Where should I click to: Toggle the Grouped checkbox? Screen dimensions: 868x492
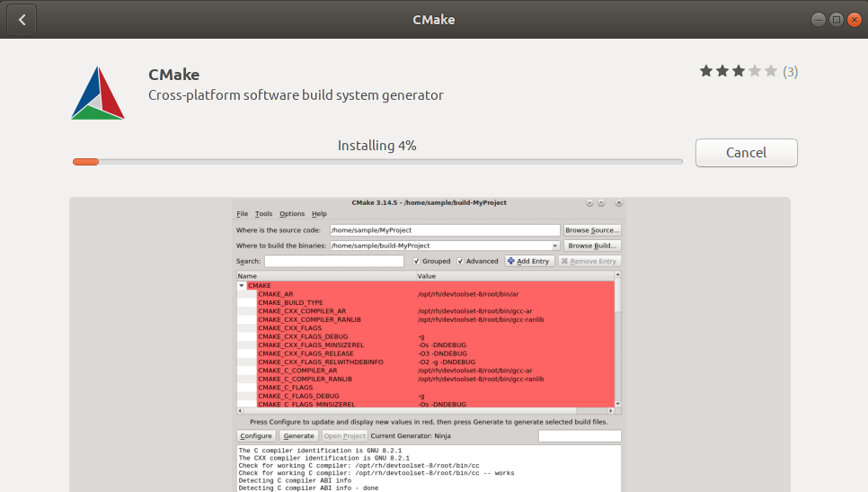pos(416,261)
